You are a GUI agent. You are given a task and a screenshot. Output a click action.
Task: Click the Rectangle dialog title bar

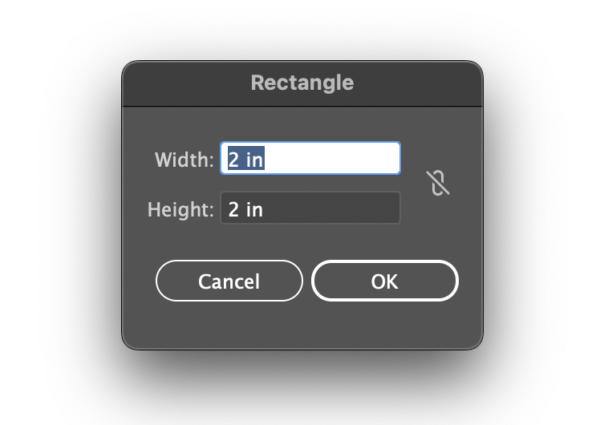(x=302, y=83)
